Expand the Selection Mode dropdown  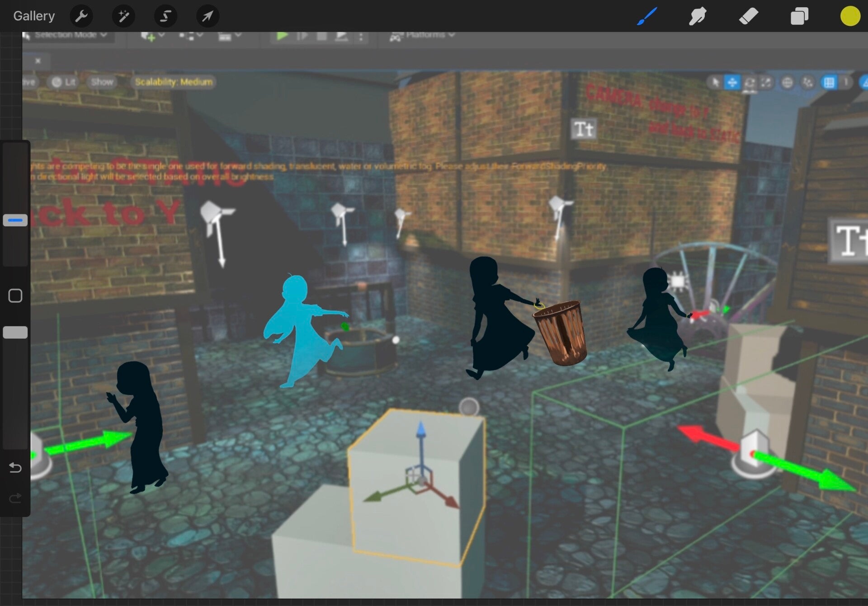pos(68,35)
